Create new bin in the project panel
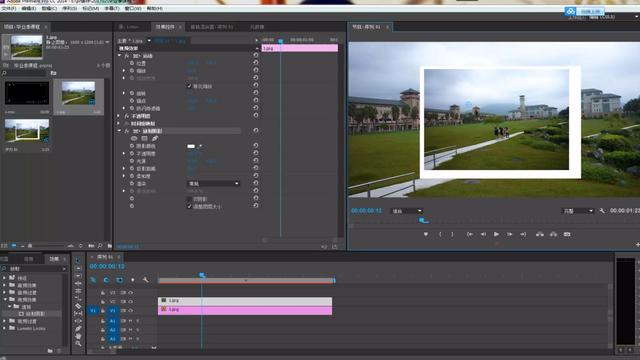The height and width of the screenshot is (360, 640). tap(109, 246)
